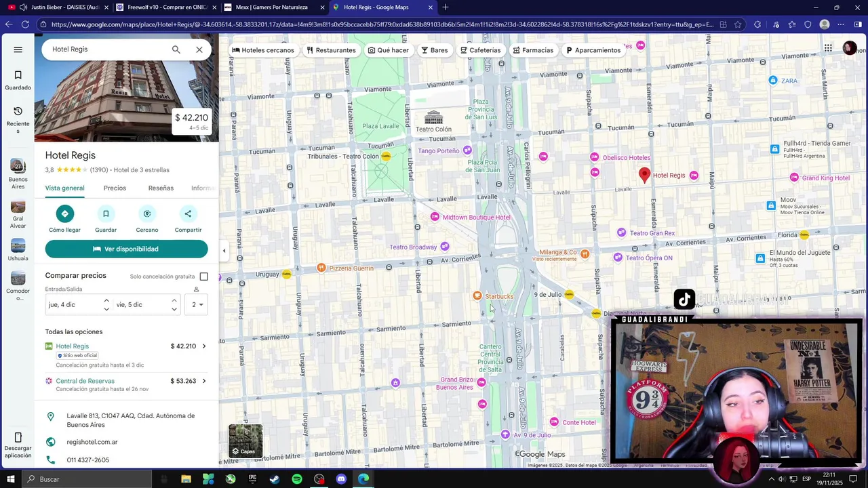Screen dimensions: 868x488
Task: Expand Central de Reservas chevron
Action: (x=204, y=381)
